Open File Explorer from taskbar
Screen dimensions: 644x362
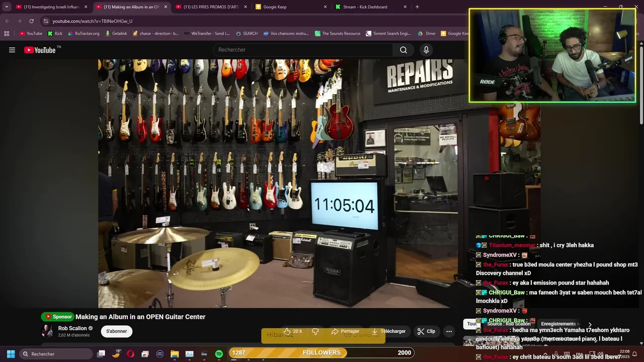175,354
